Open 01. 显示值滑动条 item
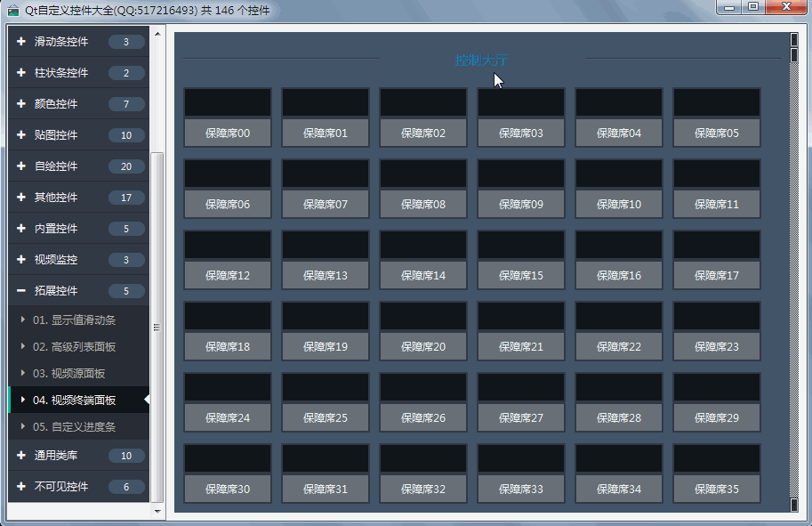 click(x=75, y=320)
